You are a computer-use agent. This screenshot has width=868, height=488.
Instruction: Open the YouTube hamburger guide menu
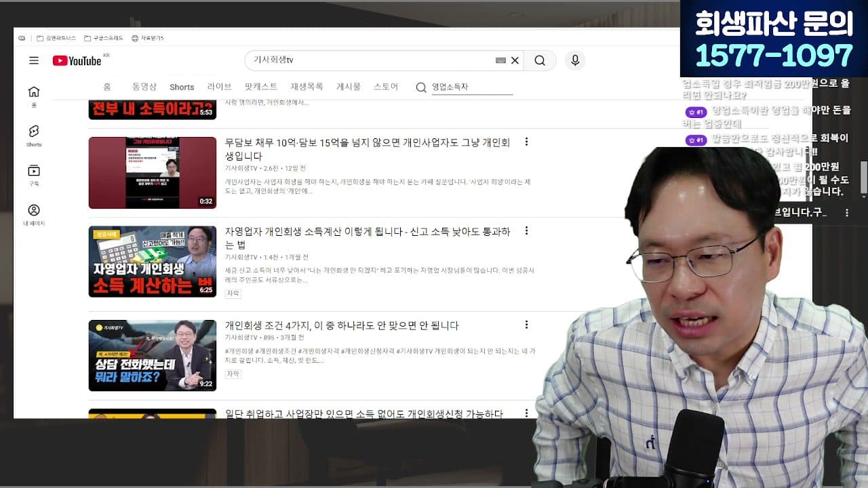tap(34, 60)
